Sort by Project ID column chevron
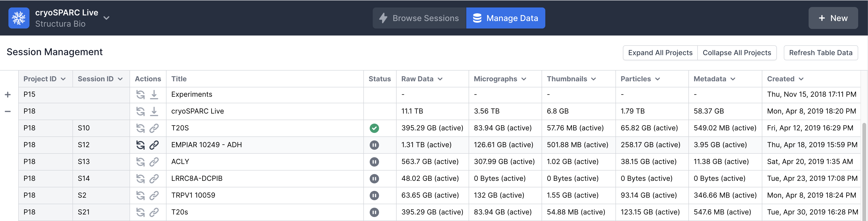This screenshot has width=868, height=221. 63,79
